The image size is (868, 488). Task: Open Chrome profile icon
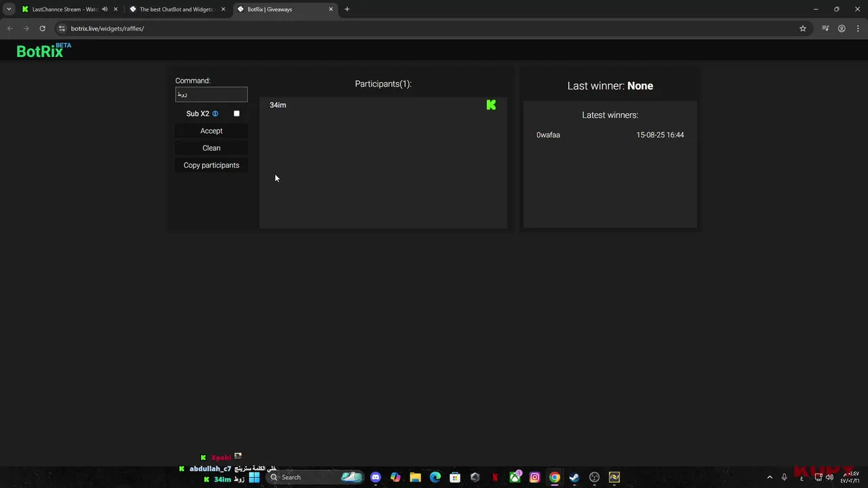pos(842,28)
